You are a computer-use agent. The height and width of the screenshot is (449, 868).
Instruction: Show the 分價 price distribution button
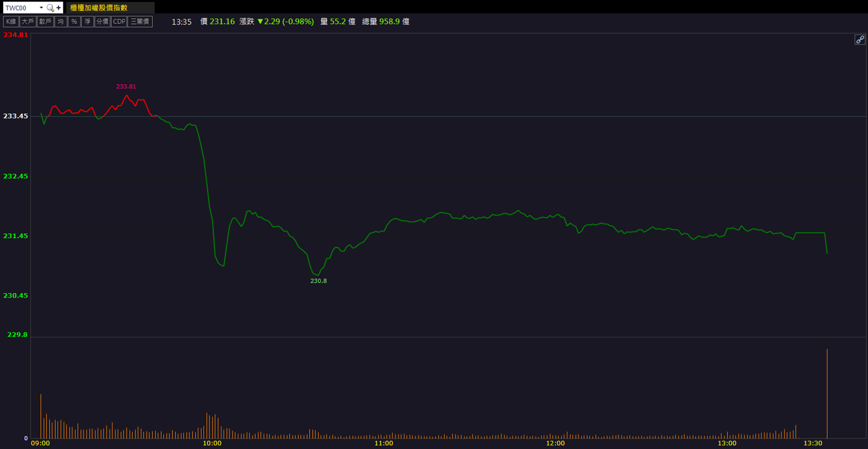click(x=102, y=21)
